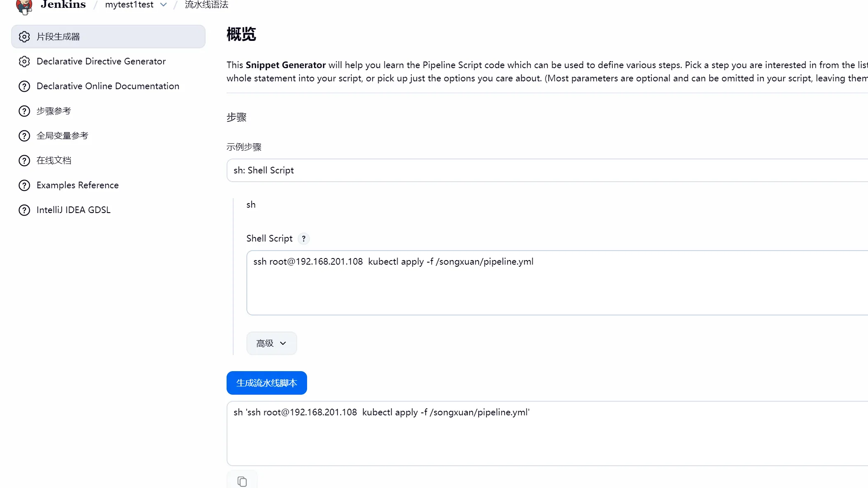Click the mytest1test breadcrumb link
This screenshot has width=868, height=488.
(129, 5)
